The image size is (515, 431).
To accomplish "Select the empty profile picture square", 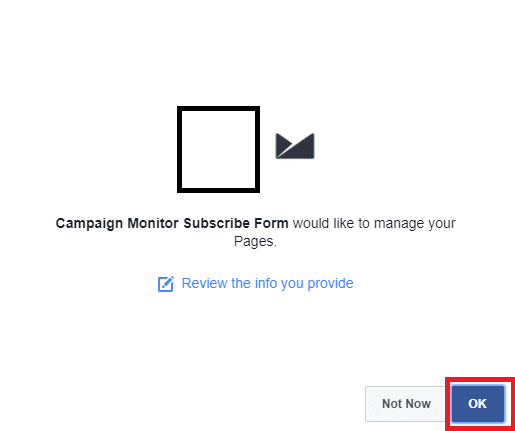I will (218, 149).
